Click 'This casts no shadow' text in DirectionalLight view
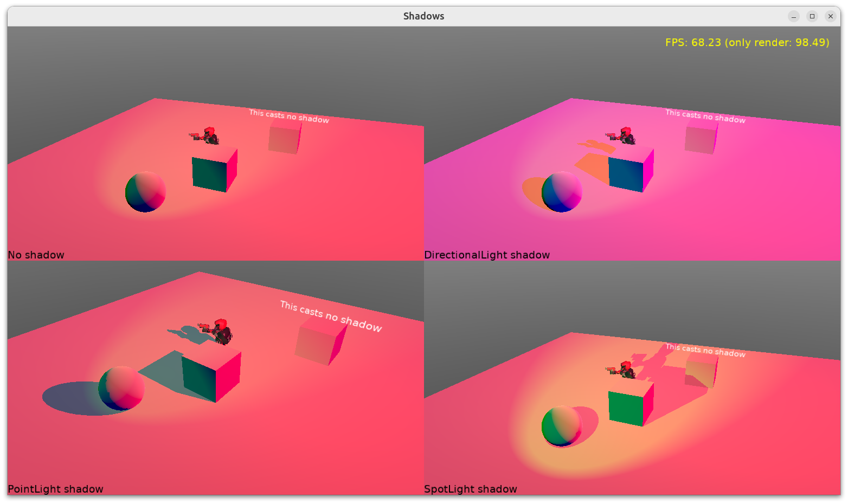The height and width of the screenshot is (504, 848). 705,116
